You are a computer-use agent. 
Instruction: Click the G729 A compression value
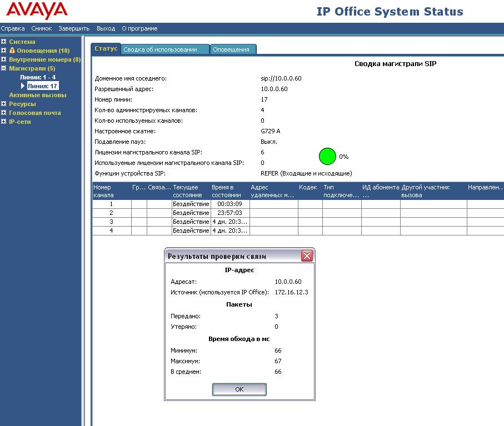click(x=270, y=131)
